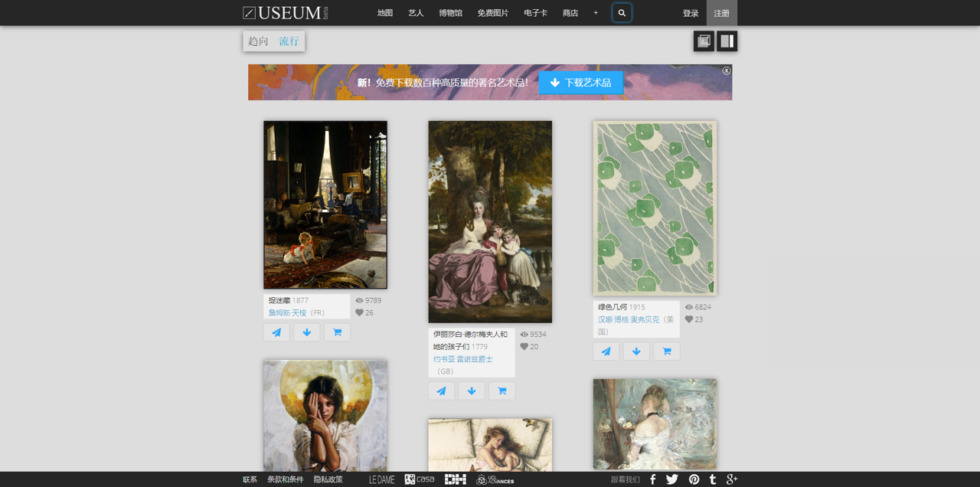Share the 绿色几何 artwork

[606, 351]
